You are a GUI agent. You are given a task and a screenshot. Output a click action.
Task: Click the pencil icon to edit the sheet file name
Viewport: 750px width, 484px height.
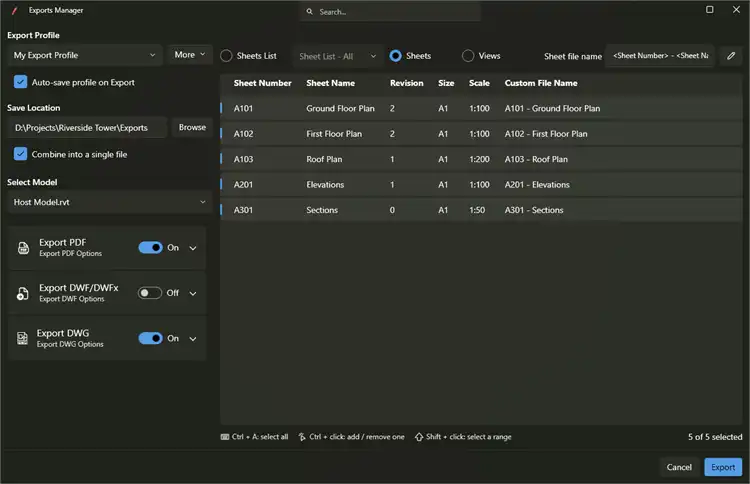[731, 56]
